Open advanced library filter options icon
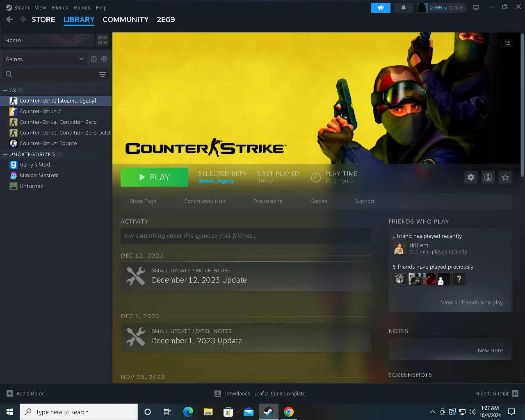The image size is (525, 420). 103,74
